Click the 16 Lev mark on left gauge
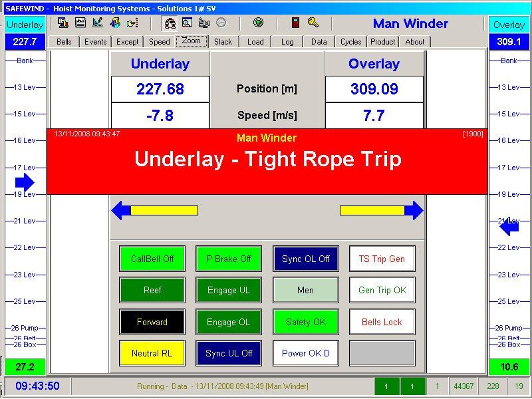The height and width of the screenshot is (399, 532). point(25,140)
